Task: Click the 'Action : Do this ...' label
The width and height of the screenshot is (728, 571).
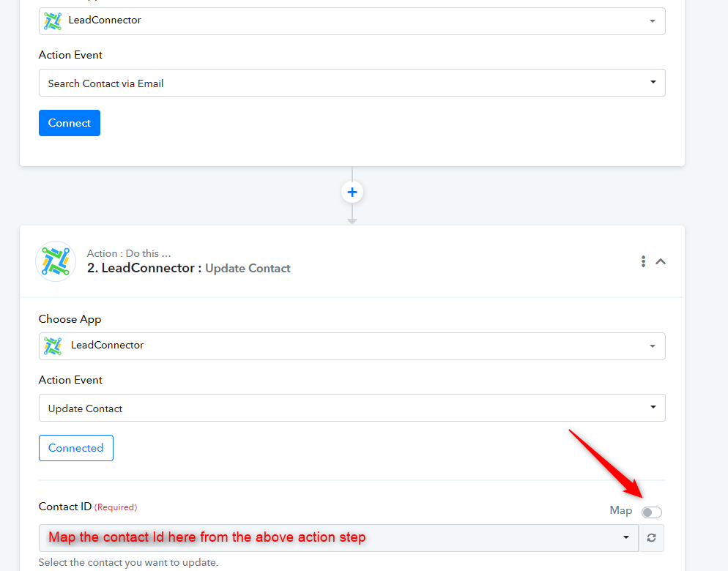Action: [129, 253]
